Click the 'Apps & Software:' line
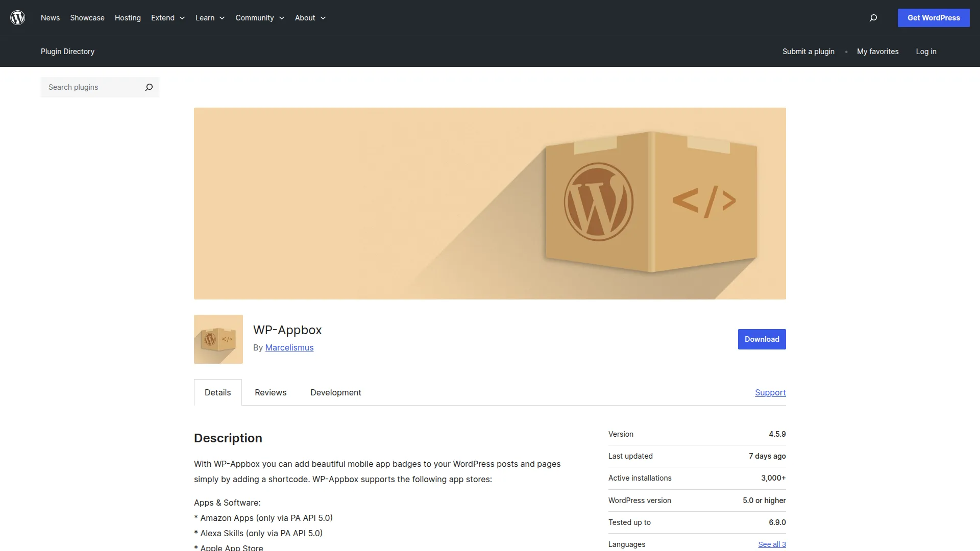Screen dimensions: 980x551 (x=227, y=503)
